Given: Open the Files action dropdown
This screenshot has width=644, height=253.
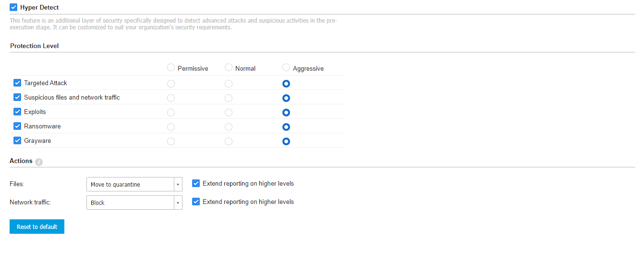Looking at the screenshot, I should (130, 184).
